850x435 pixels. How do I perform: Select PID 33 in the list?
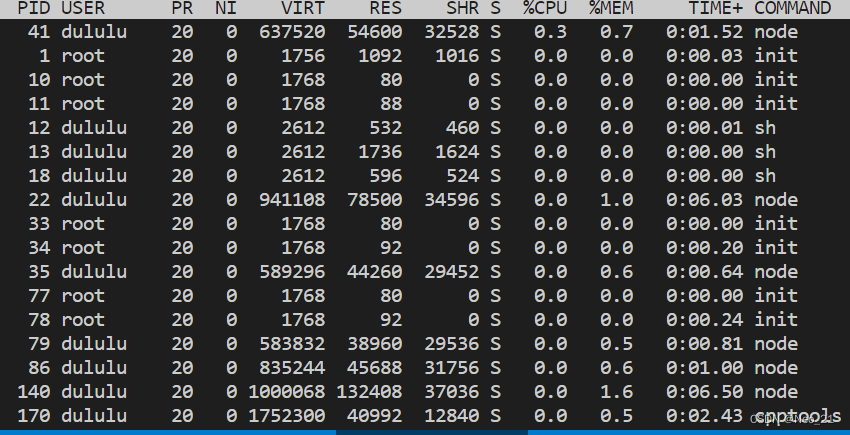click(39, 223)
